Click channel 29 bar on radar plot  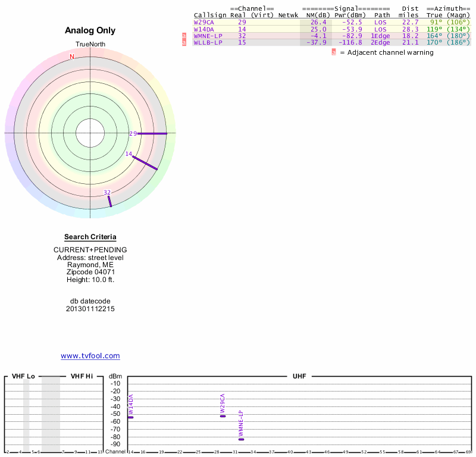152,133
